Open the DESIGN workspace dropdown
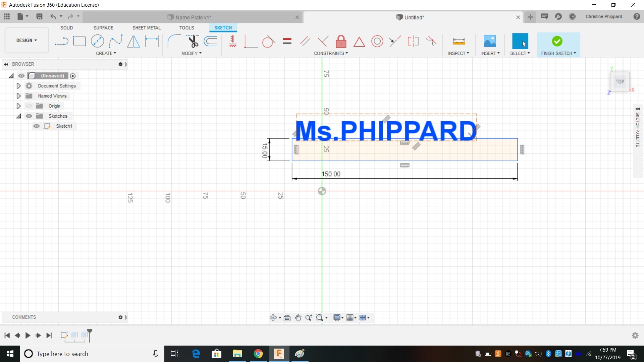Image resolution: width=644 pixels, height=362 pixels. pos(26,40)
